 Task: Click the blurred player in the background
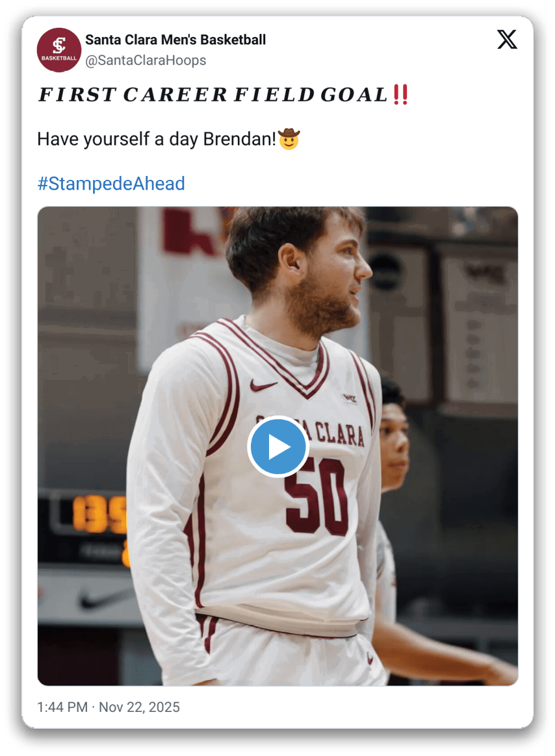(394, 448)
